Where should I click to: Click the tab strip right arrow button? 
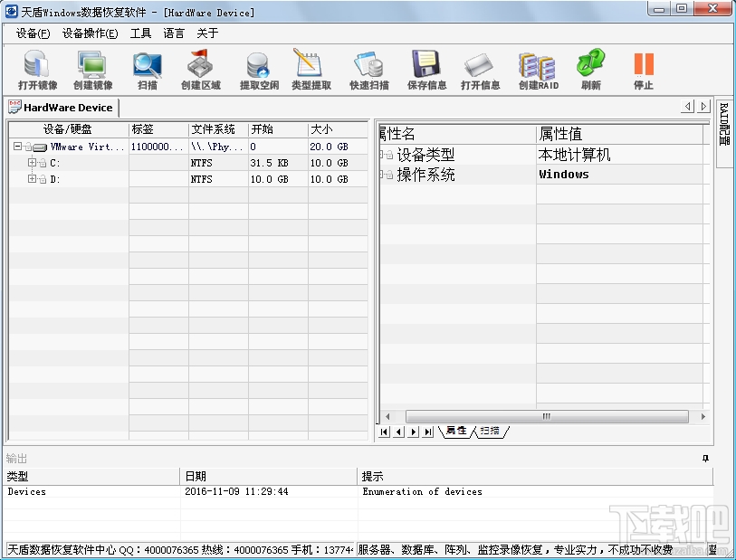coord(703,107)
